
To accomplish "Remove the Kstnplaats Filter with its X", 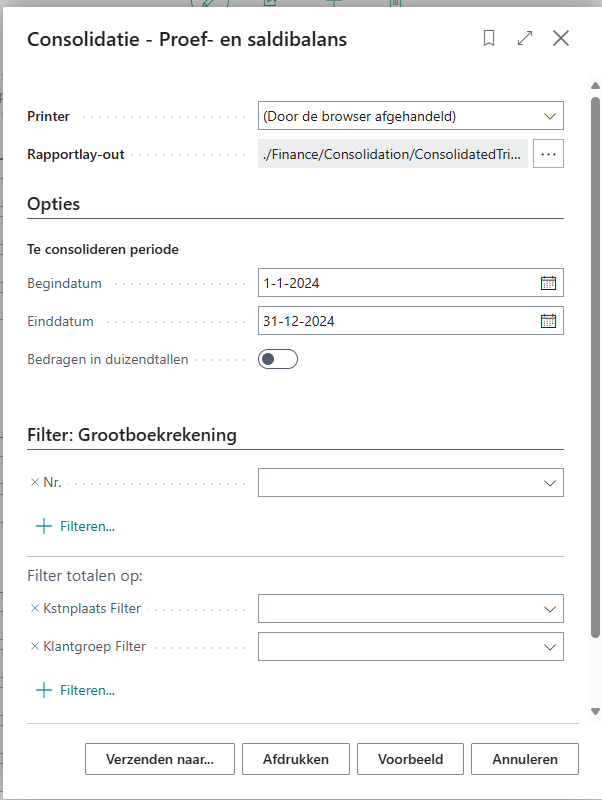I will tap(35, 608).
